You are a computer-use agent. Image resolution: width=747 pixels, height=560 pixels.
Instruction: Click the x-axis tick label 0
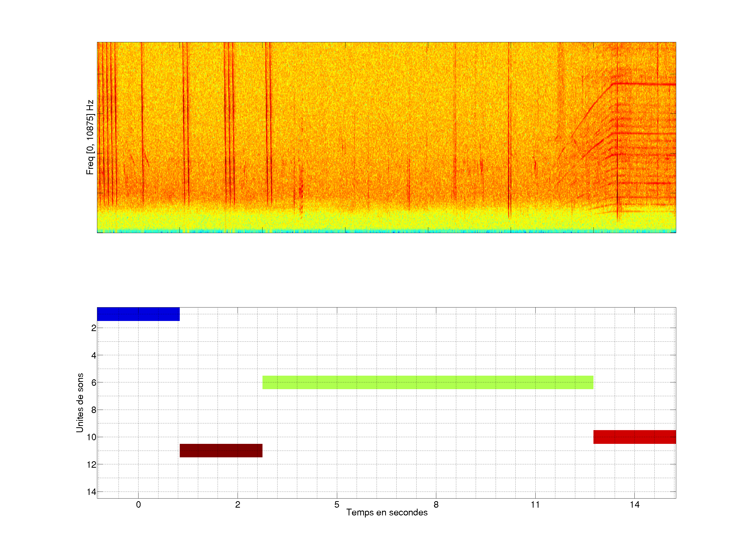click(x=139, y=505)
